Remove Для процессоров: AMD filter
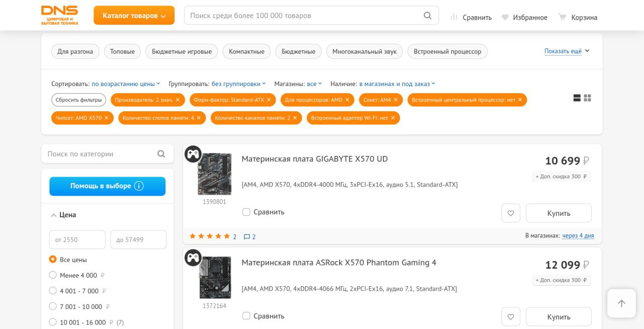Screen dimensions: 644x329 click(347, 100)
